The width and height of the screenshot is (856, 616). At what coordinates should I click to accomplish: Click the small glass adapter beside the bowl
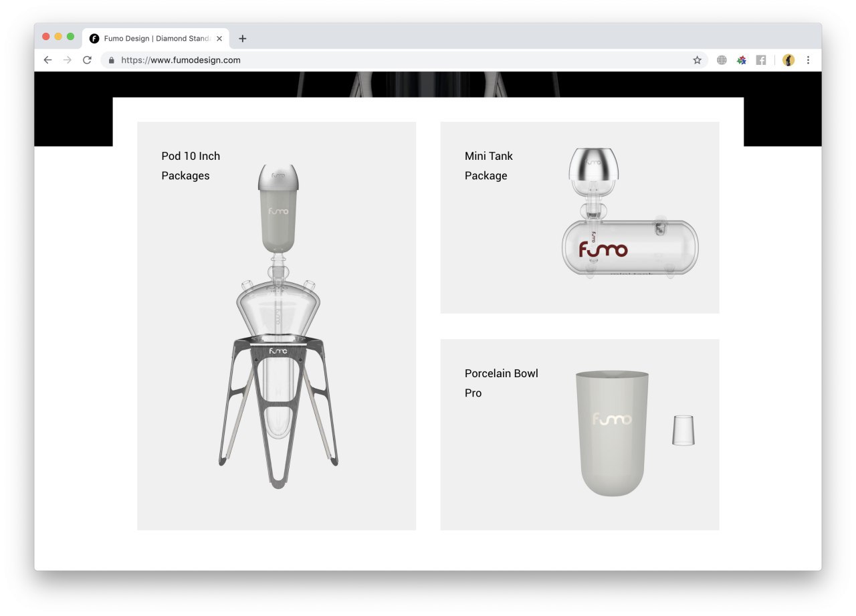[683, 430]
